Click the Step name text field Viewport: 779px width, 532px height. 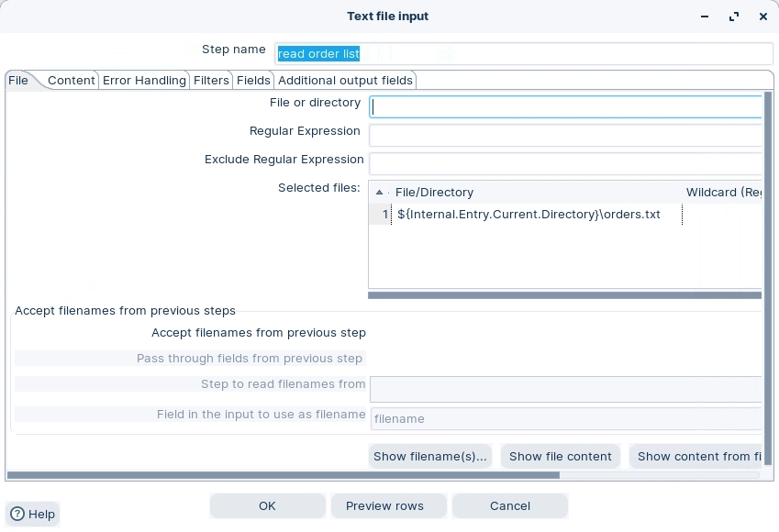tap(523, 54)
